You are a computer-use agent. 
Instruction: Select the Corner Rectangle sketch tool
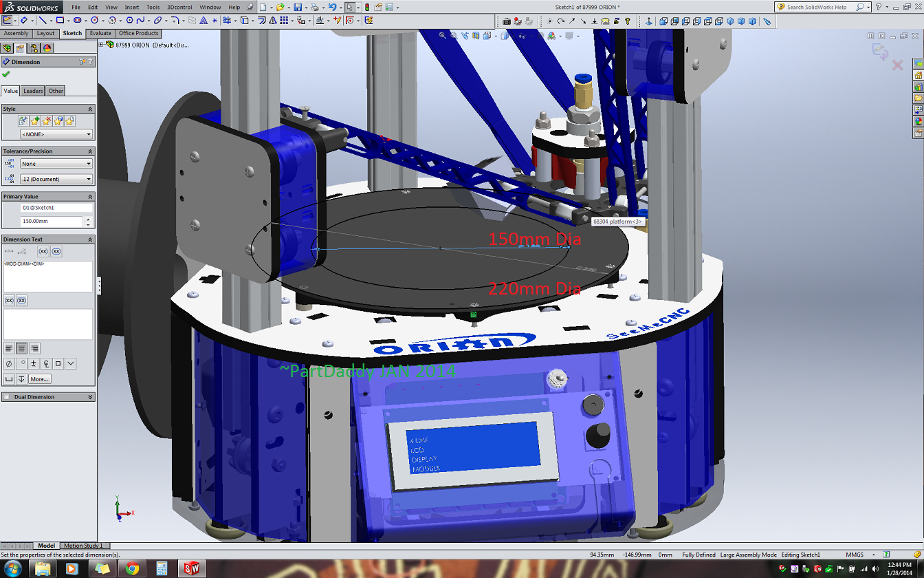click(x=60, y=21)
